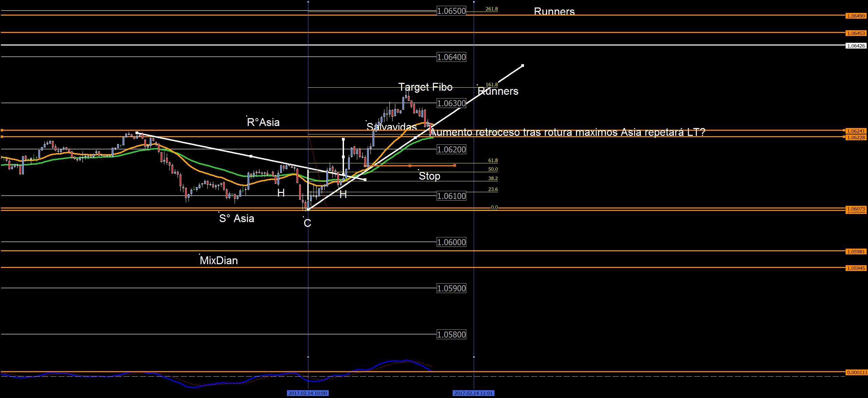Select the 1.06000 price level label
Image resolution: width=868 pixels, height=398 pixels.
coord(451,242)
